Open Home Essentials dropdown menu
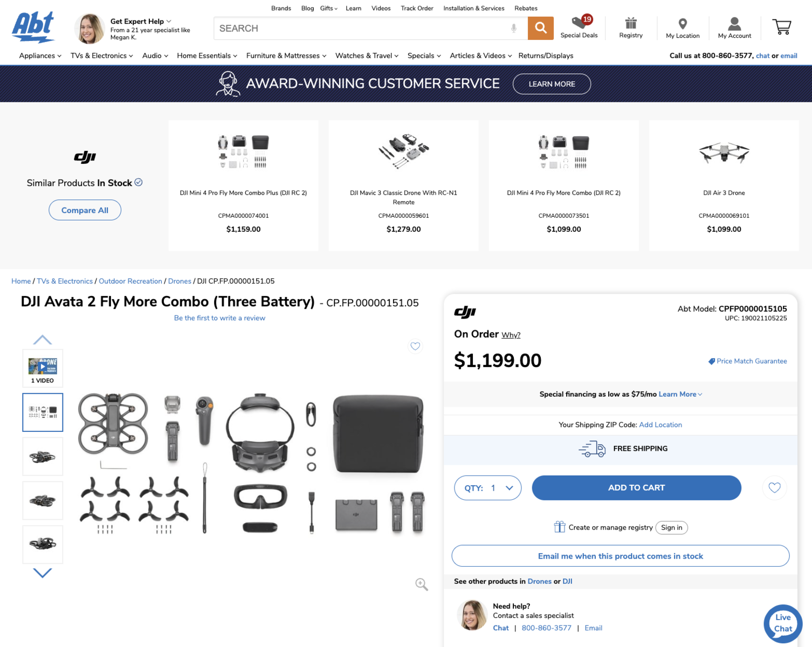The image size is (812, 647). pos(207,56)
